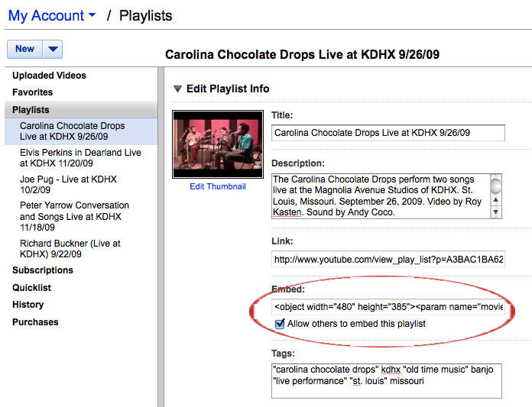Image resolution: width=532 pixels, height=407 pixels.
Task: Open the Joe Pug Live at KDHX playlist
Action: pos(68,185)
